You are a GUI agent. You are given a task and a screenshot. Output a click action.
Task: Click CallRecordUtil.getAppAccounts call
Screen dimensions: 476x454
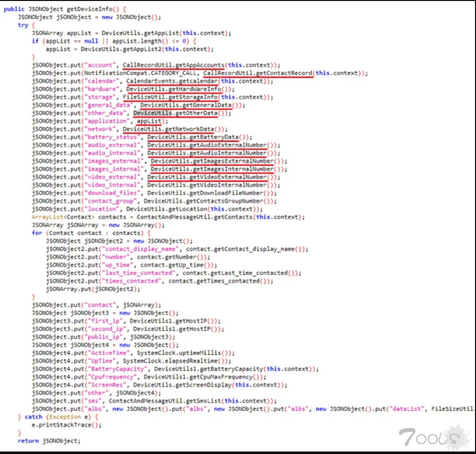coord(173,65)
